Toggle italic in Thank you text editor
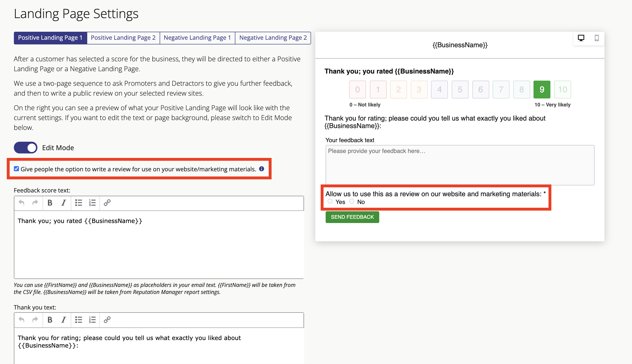The width and height of the screenshot is (632, 364). (64, 320)
